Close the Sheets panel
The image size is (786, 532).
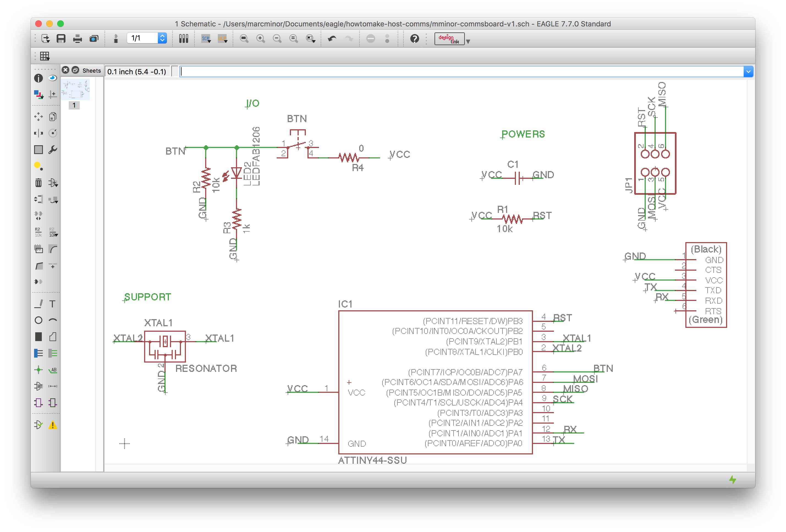click(x=66, y=70)
